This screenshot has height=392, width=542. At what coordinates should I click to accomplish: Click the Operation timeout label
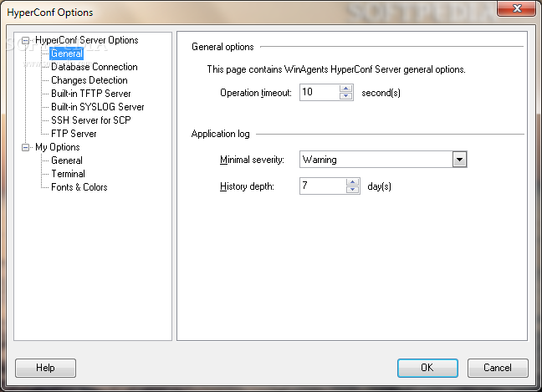256,93
